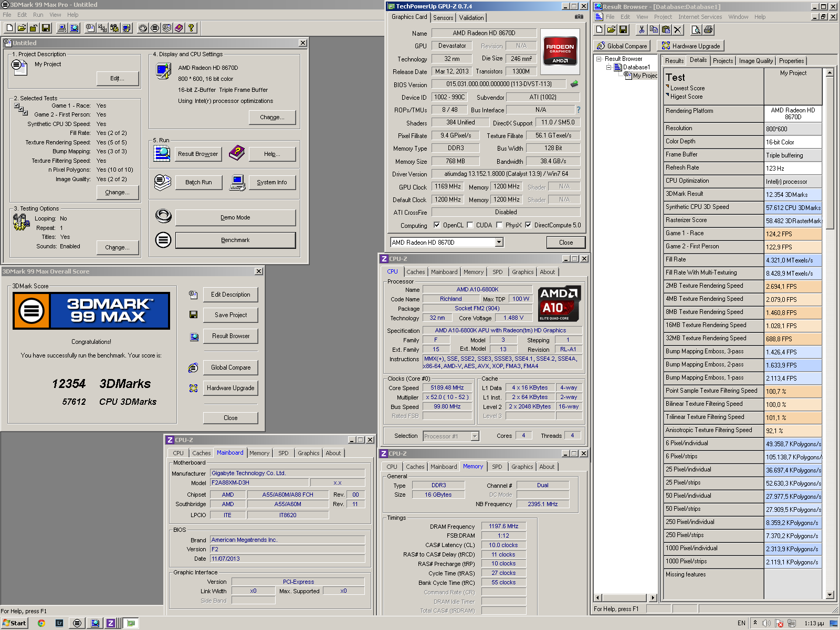Image resolution: width=840 pixels, height=630 pixels.
Task: Open Processor #1 selection dropdown in CPU-Z
Action: (475, 436)
